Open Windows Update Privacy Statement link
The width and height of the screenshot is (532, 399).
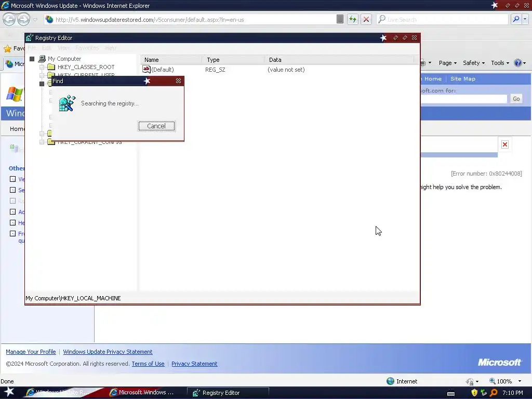click(x=108, y=352)
